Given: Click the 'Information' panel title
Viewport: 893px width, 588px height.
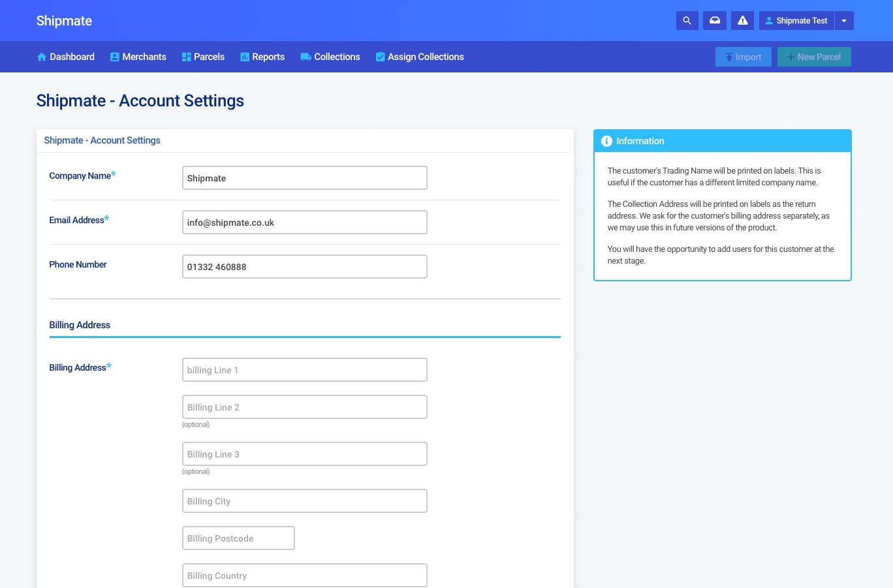Looking at the screenshot, I should tap(640, 141).
